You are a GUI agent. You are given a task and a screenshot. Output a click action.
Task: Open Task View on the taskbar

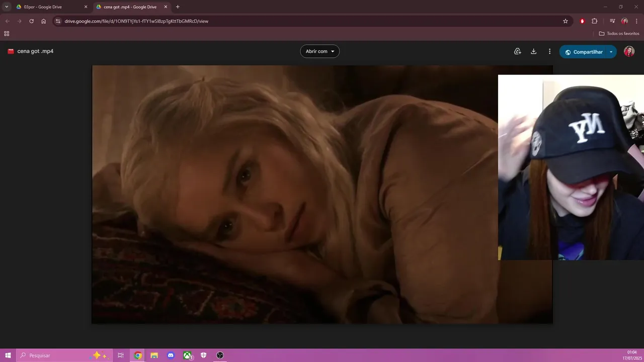coord(121,355)
